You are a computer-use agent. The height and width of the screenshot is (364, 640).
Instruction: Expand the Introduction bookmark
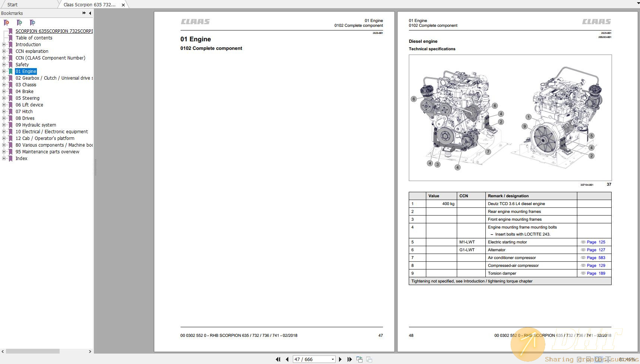4,45
